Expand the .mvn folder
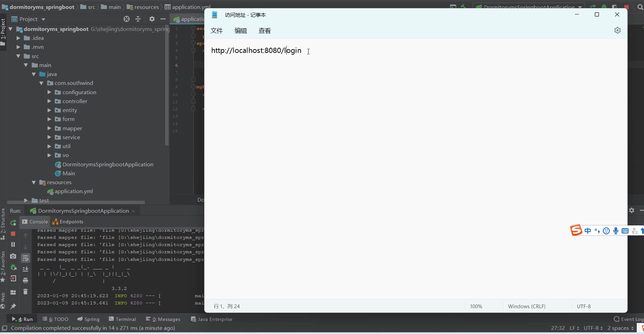This screenshot has height=334, width=644. tap(18, 47)
